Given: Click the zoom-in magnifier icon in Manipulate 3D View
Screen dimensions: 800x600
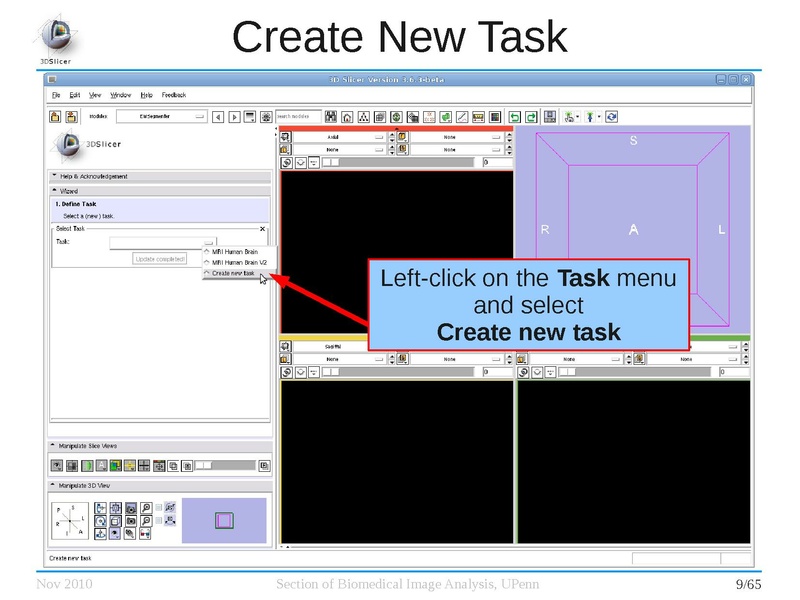Looking at the screenshot, I should [x=146, y=507].
